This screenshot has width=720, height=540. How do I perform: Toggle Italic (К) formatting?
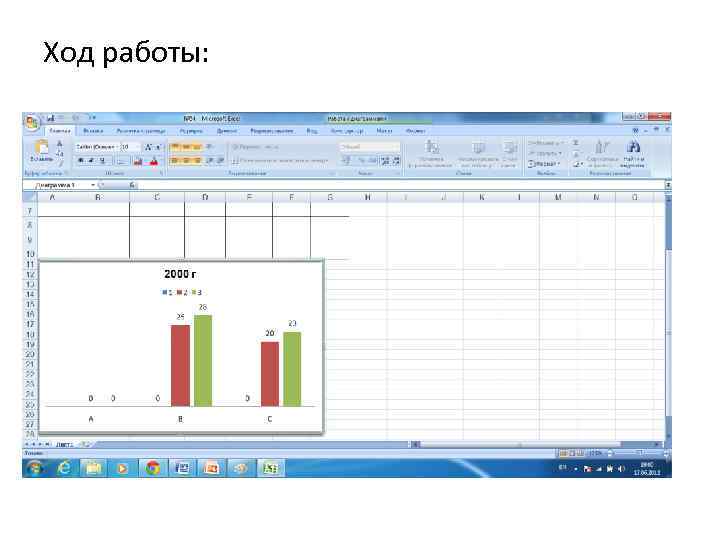[x=91, y=161]
